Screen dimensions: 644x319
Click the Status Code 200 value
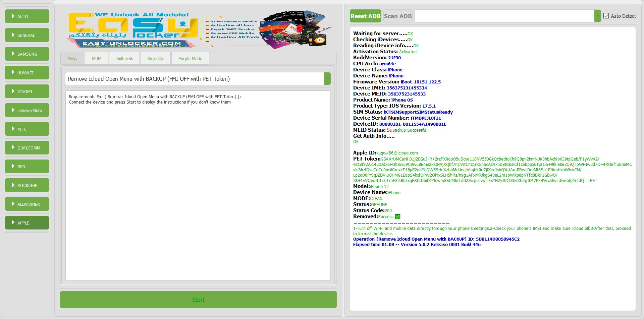click(388, 210)
